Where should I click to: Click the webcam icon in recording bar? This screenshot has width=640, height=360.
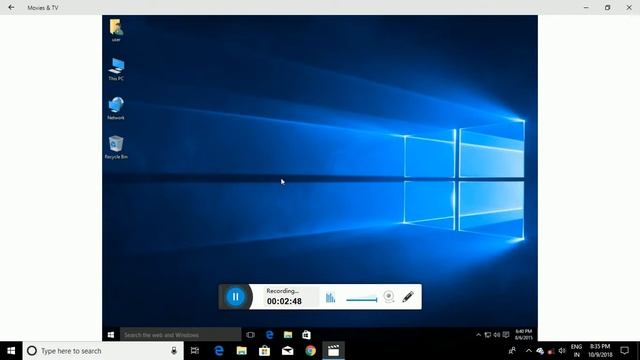[389, 297]
